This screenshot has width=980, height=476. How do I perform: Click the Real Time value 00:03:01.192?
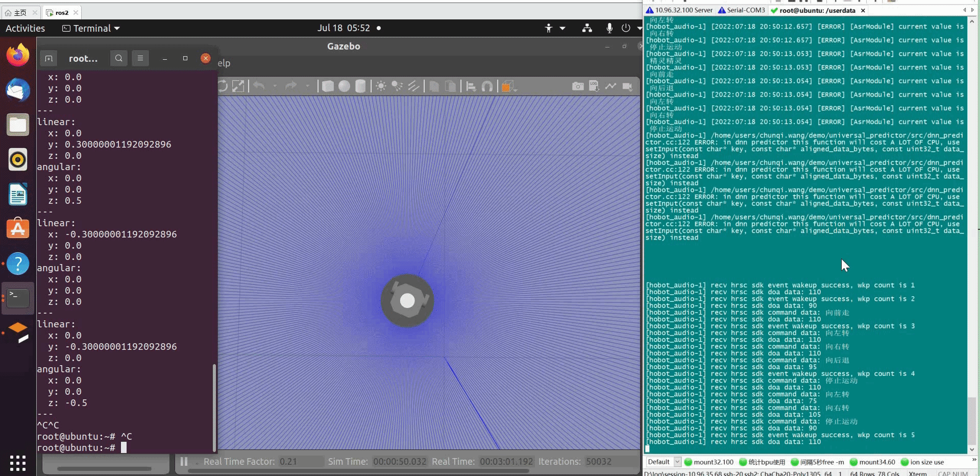point(506,462)
